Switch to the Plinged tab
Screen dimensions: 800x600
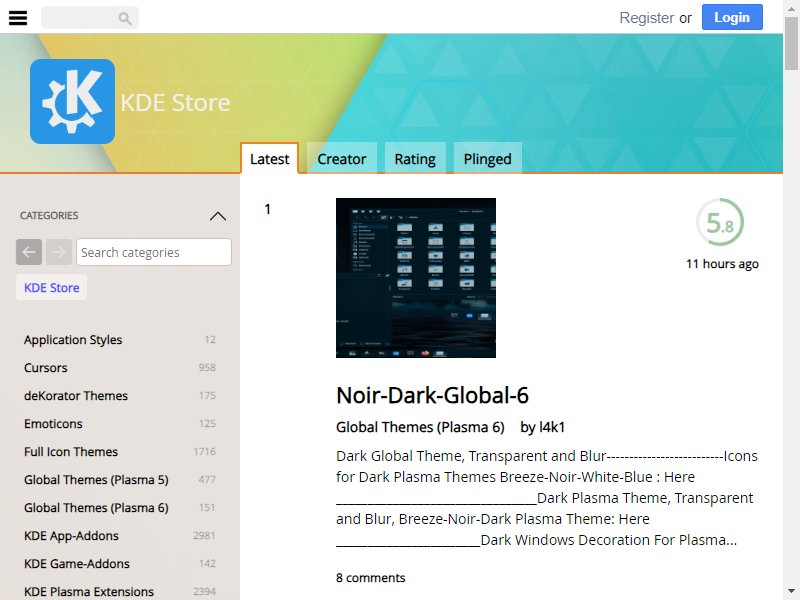point(487,159)
